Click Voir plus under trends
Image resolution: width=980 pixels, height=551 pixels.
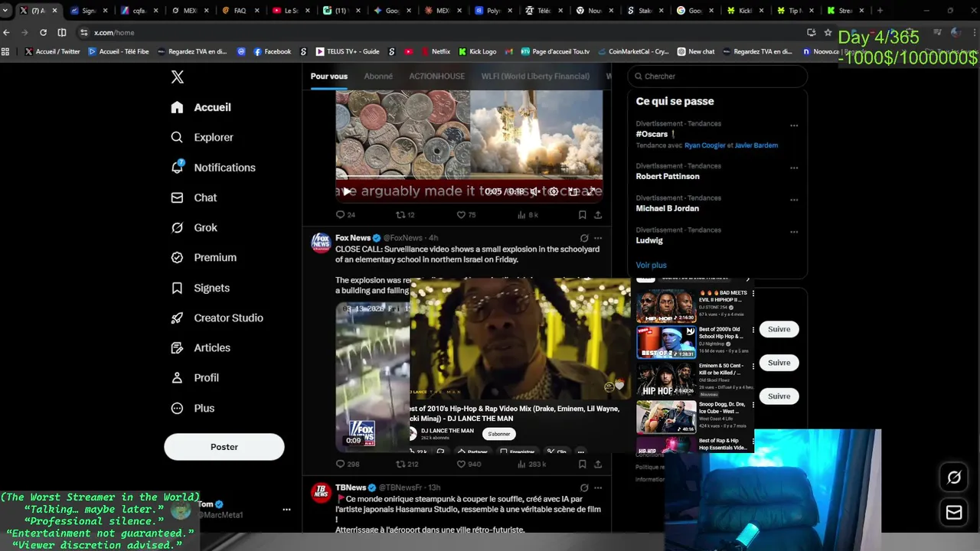pyautogui.click(x=651, y=265)
